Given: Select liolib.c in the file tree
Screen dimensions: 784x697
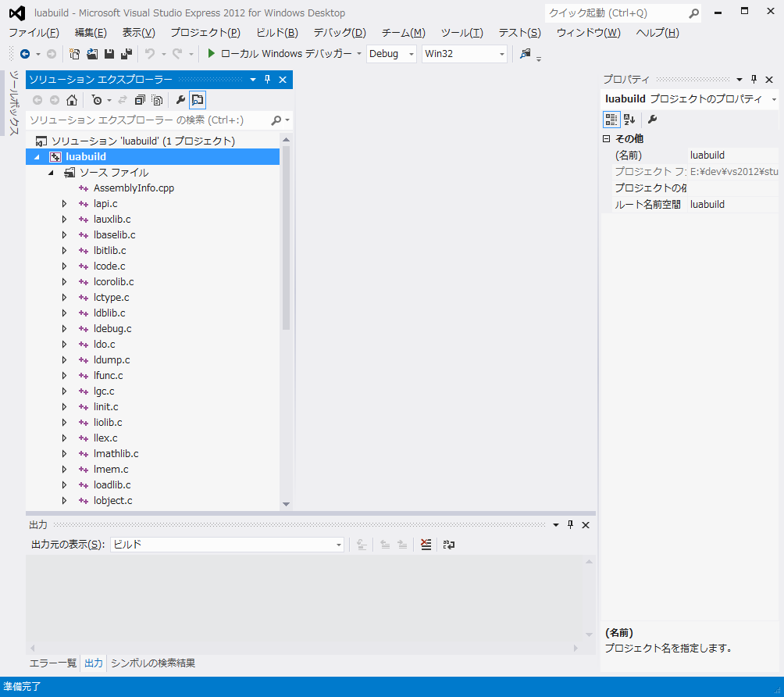Looking at the screenshot, I should coord(108,422).
